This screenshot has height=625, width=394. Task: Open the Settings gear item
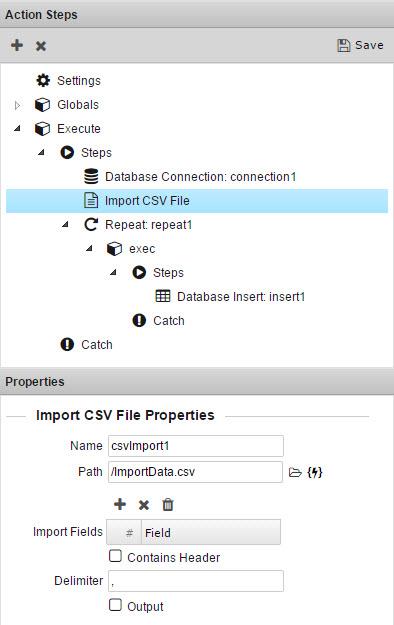[69, 81]
